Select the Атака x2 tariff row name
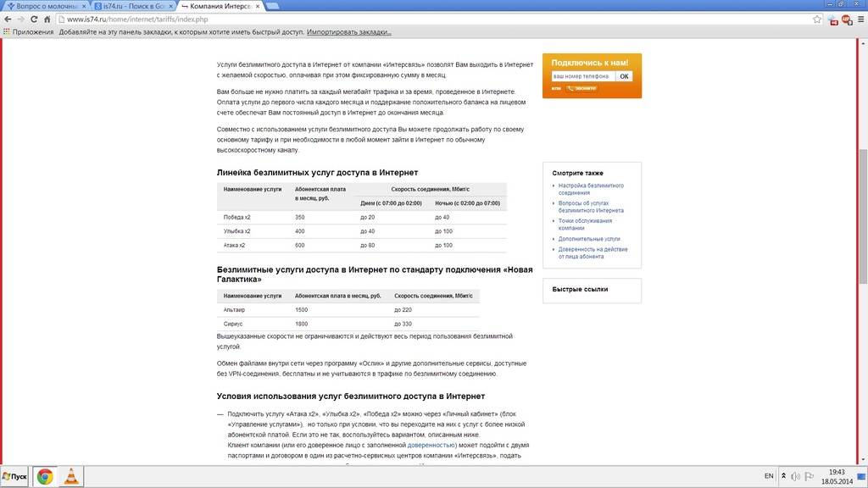 click(x=234, y=245)
